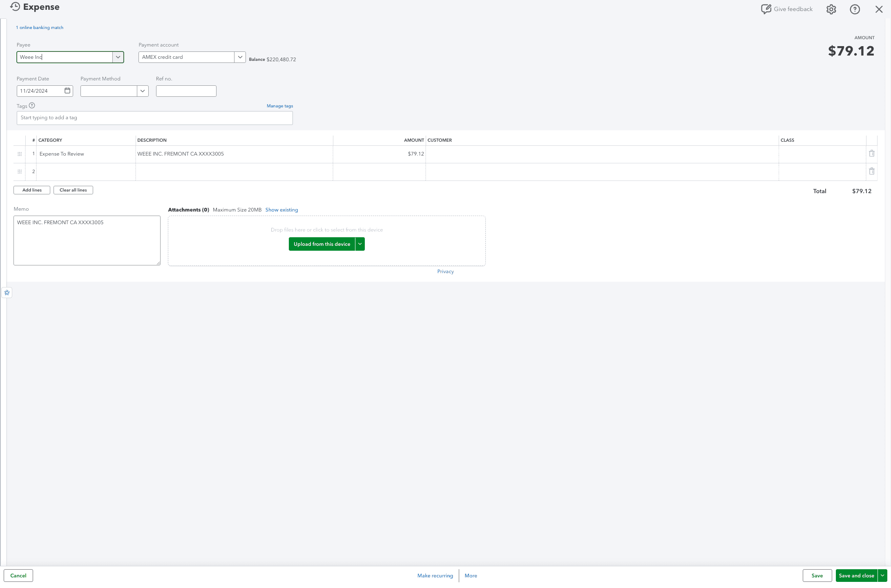Image resolution: width=891 pixels, height=588 pixels.
Task: Open the Give feedback panel
Action: coord(786,9)
